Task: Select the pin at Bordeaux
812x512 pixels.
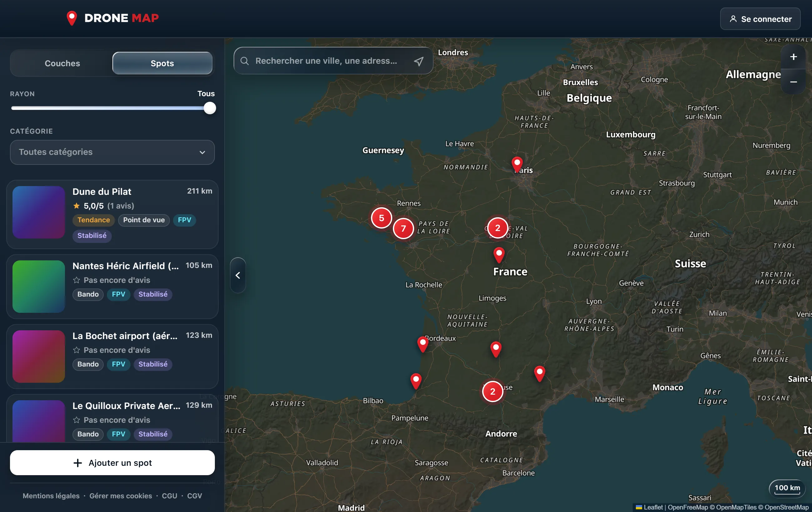Action: click(x=423, y=344)
